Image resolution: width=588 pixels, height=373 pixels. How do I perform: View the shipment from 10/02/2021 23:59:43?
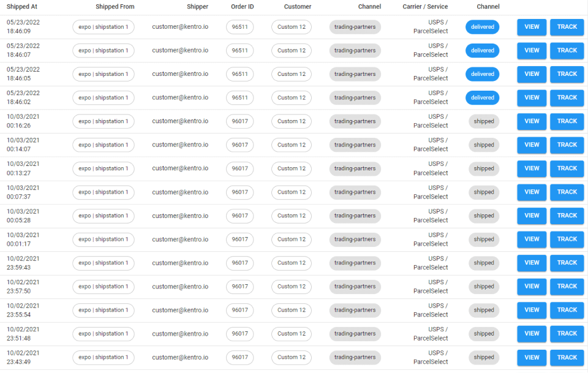click(x=532, y=263)
